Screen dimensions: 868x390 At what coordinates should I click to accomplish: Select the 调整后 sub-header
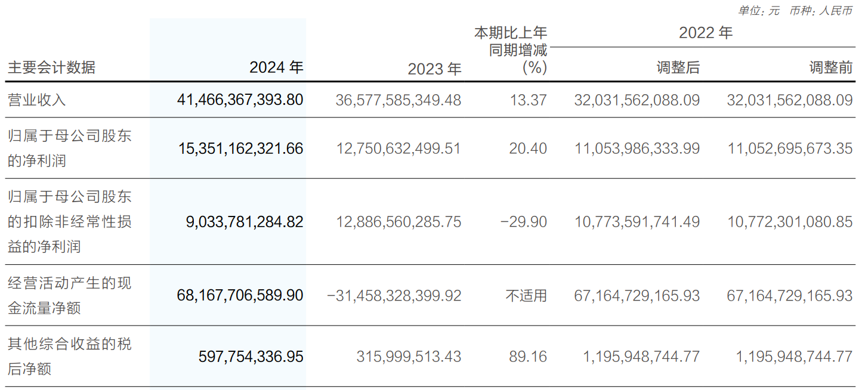click(678, 68)
